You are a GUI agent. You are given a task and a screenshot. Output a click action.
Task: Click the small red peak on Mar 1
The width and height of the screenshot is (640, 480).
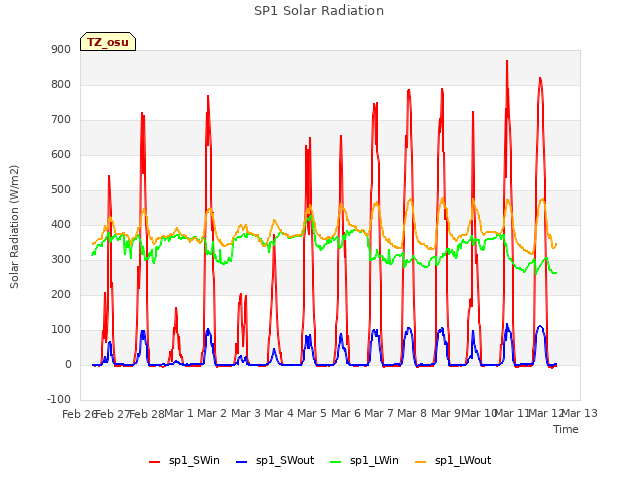tap(176, 308)
